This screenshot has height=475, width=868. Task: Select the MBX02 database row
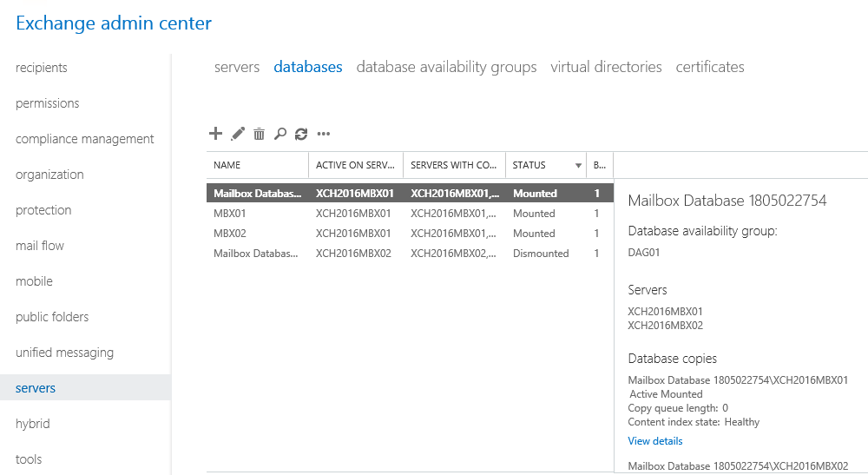point(411,233)
